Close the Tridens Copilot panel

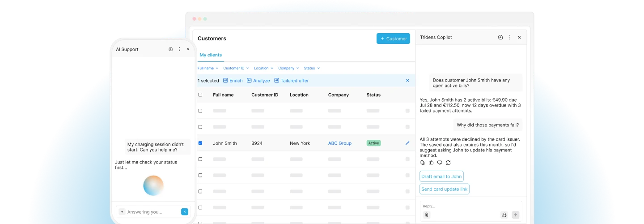tap(519, 37)
